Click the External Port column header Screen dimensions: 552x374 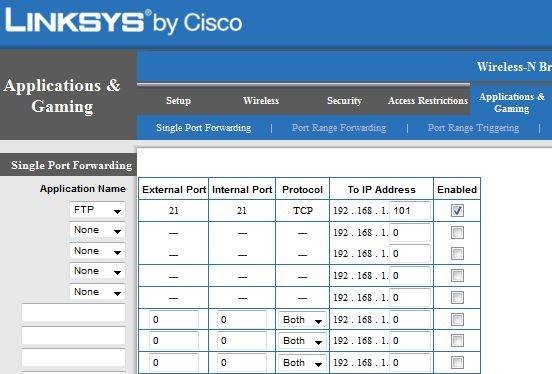(174, 190)
